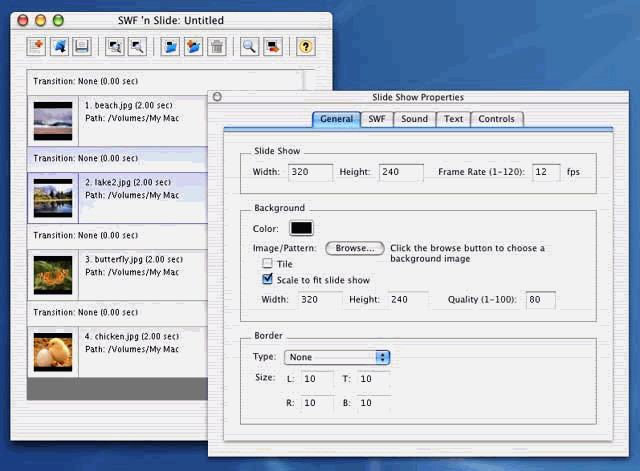
Task: Click the new slide show document icon
Action: [36, 47]
